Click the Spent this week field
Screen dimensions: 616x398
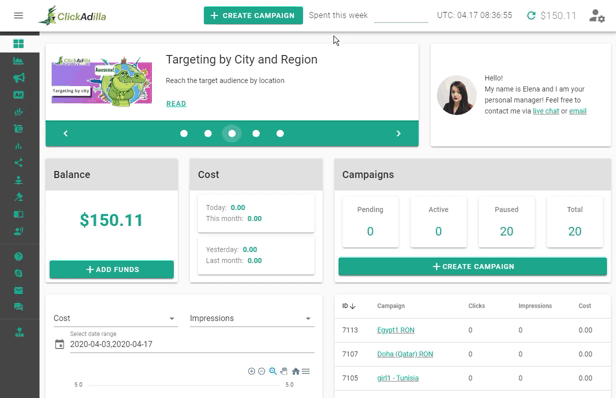tap(401, 16)
